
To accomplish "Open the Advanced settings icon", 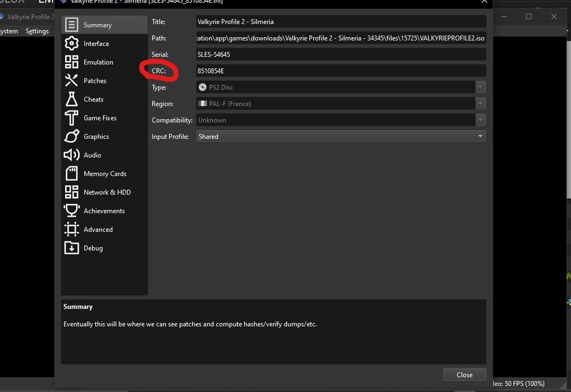I will (x=71, y=229).
